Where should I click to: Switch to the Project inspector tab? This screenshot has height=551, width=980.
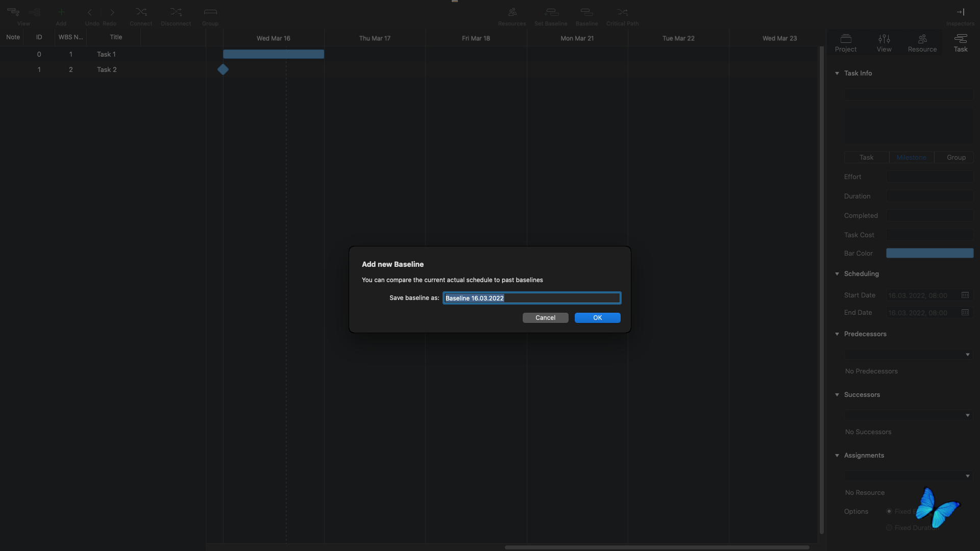click(846, 43)
